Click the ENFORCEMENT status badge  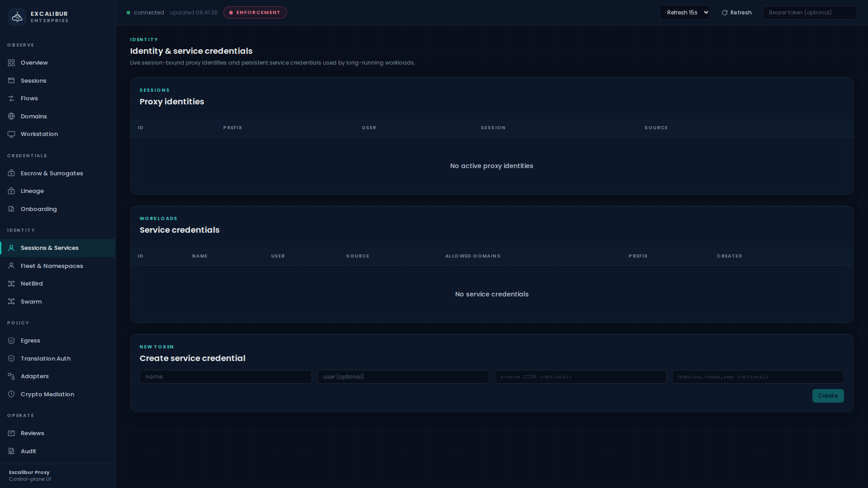click(255, 12)
